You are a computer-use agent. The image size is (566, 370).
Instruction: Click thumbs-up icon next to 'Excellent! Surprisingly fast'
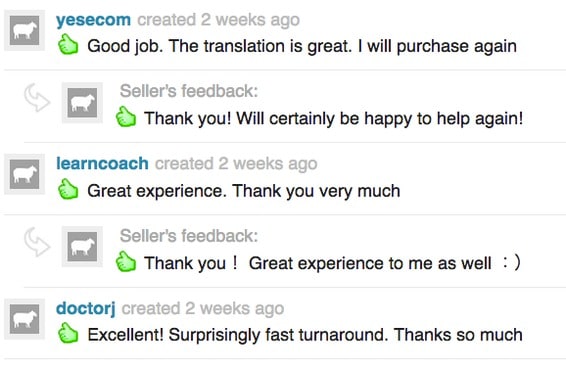click(68, 333)
